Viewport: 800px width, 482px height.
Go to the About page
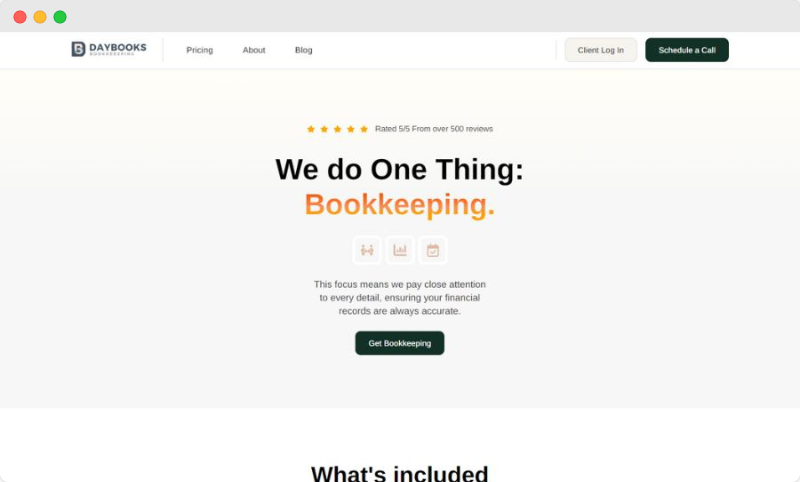click(254, 50)
